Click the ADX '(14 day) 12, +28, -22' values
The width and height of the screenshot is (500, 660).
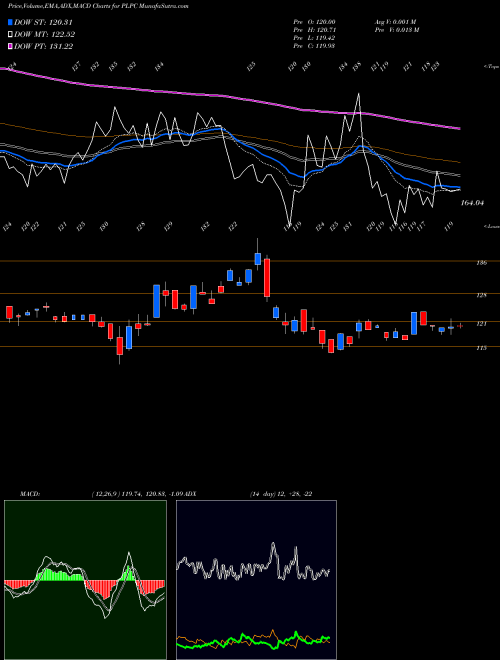(x=281, y=494)
